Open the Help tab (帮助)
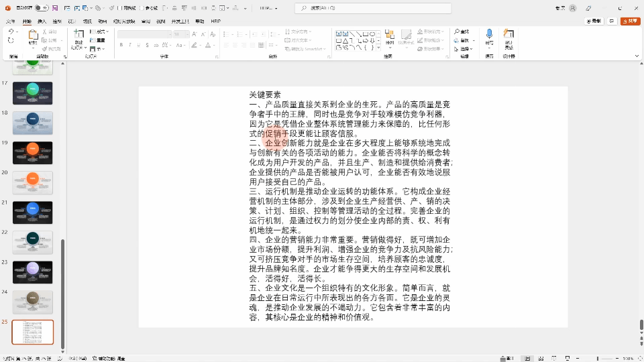Image resolution: width=644 pixels, height=362 pixels. click(x=200, y=21)
